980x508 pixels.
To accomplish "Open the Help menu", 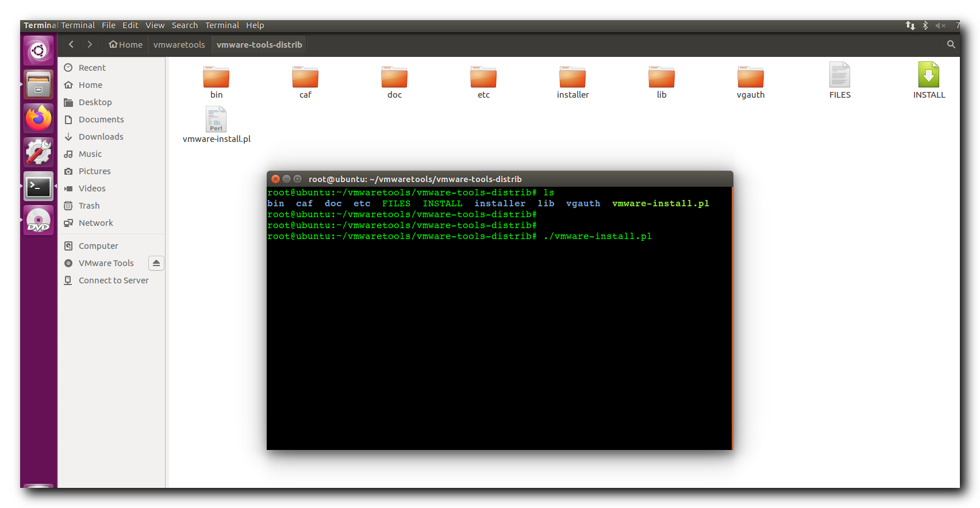I will [x=255, y=25].
